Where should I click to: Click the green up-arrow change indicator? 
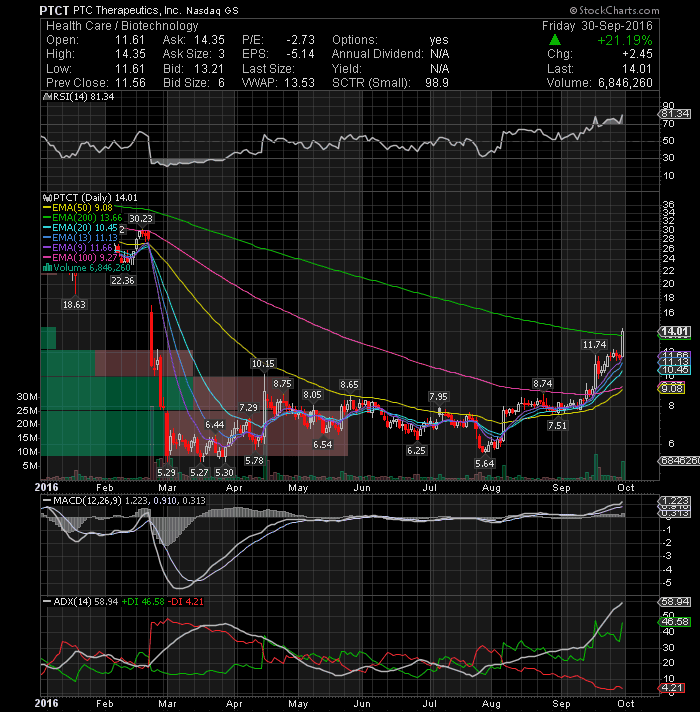[555, 40]
